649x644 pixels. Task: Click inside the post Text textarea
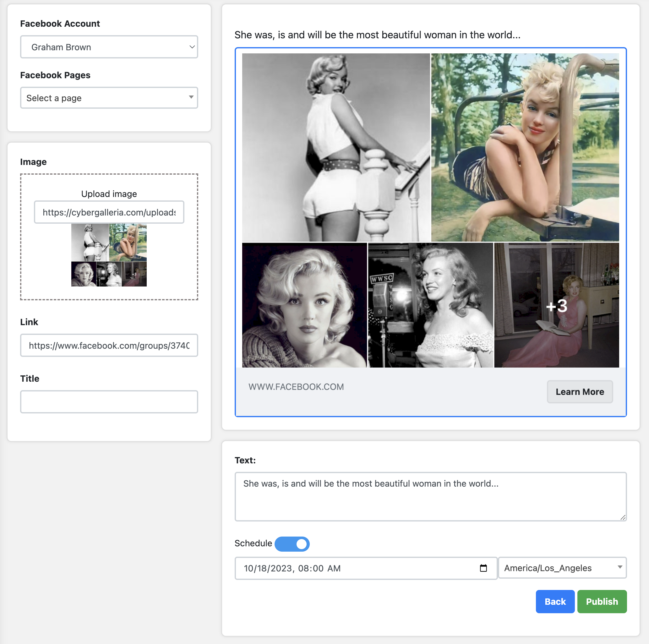(430, 497)
